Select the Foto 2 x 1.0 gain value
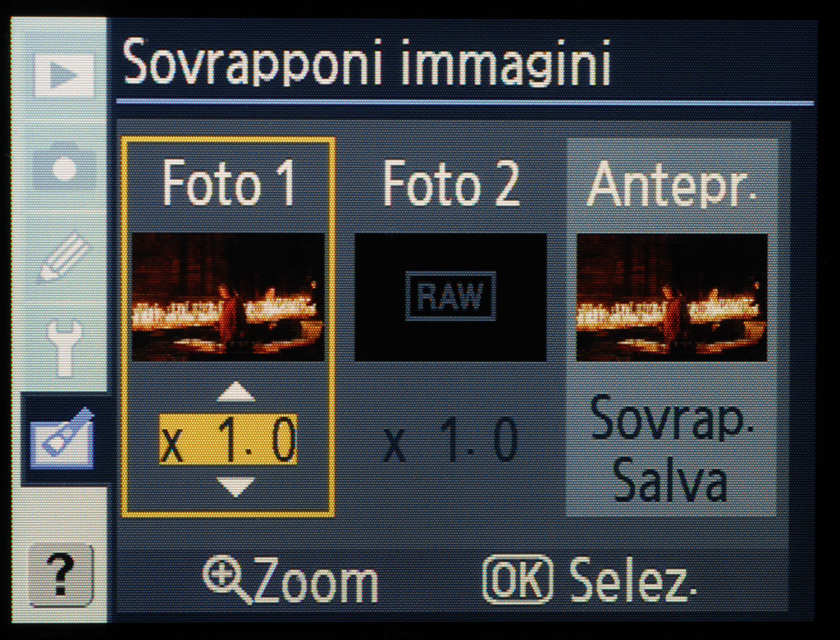The height and width of the screenshot is (640, 840). 450,441
